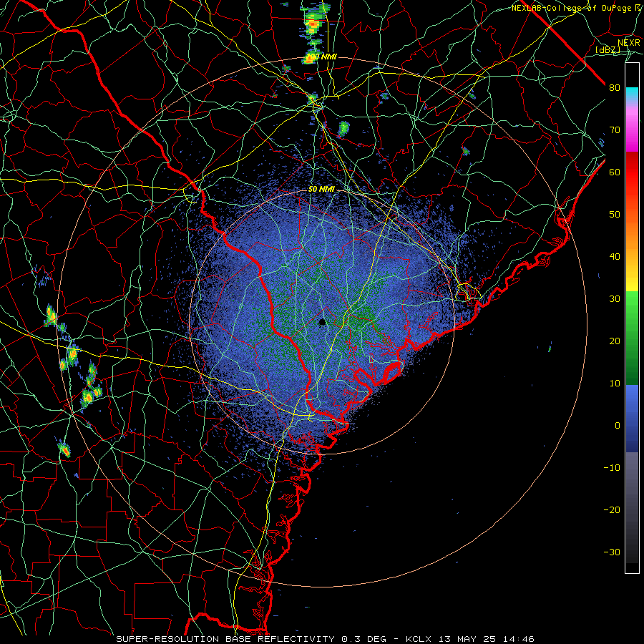Click the 50 NMI range ring label
Image resolution: width=644 pixels, height=644 pixels.
pos(321,190)
